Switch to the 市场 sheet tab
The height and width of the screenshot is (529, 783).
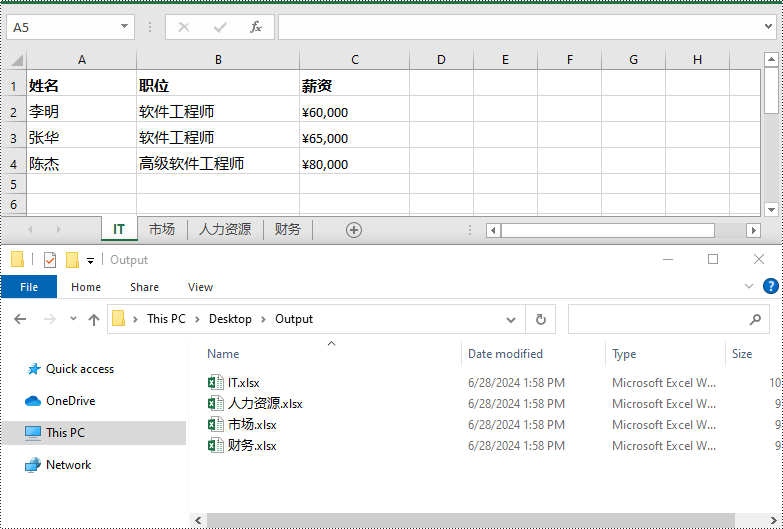162,229
